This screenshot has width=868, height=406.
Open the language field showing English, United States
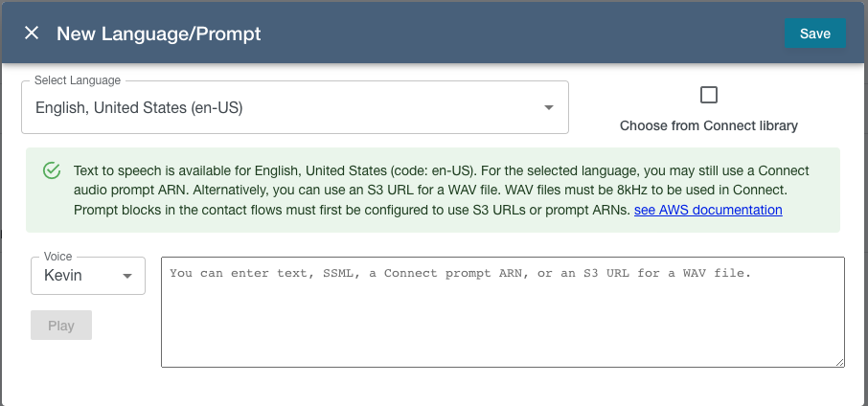pyautogui.click(x=295, y=107)
